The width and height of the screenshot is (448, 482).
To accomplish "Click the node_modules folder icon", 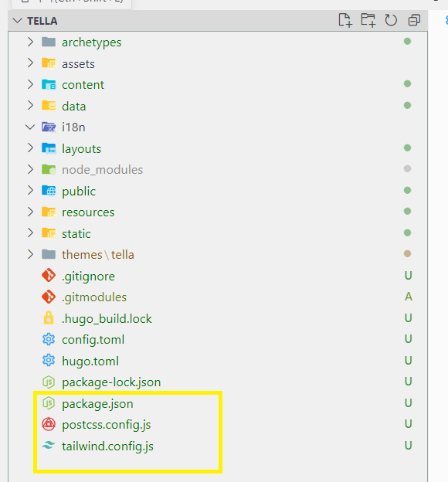I will pos(49,169).
